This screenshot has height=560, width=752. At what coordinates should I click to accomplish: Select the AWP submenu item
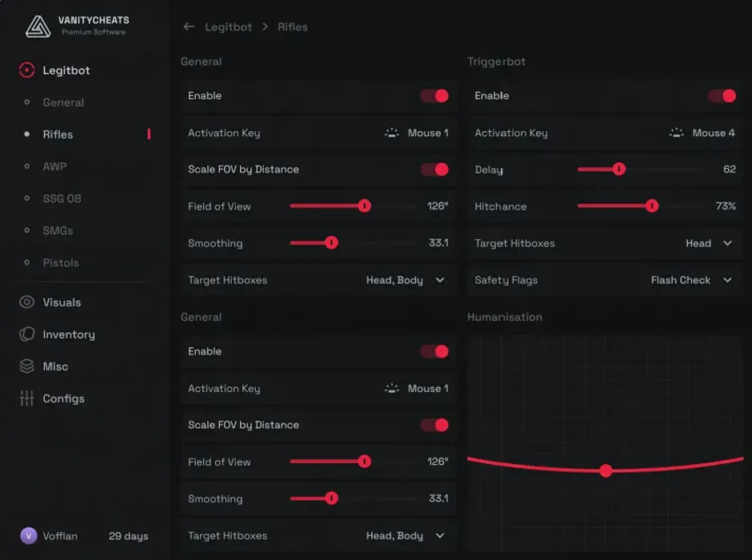[54, 166]
